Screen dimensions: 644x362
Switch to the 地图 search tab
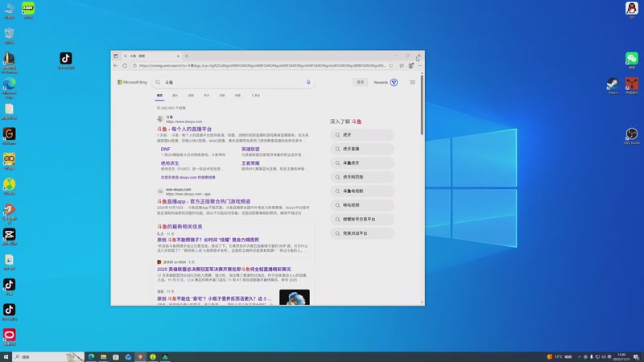pos(237,96)
